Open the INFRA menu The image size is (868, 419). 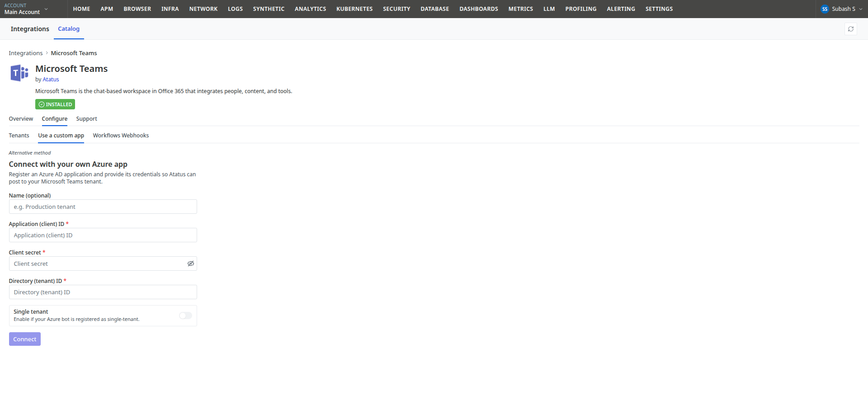pos(170,9)
